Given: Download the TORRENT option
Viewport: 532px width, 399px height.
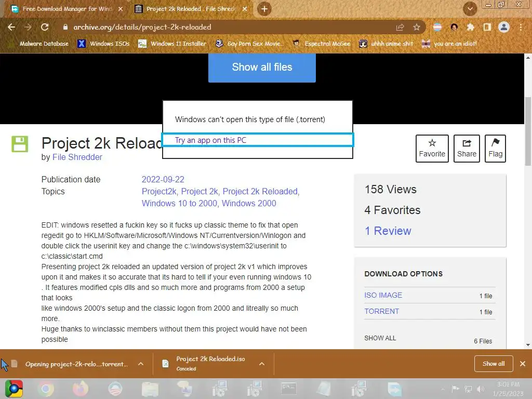Looking at the screenshot, I should click(382, 311).
